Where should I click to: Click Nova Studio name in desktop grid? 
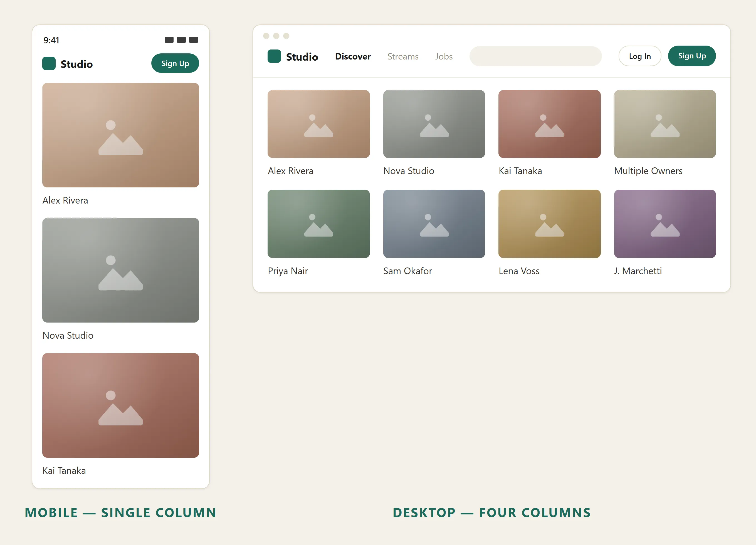click(x=409, y=171)
